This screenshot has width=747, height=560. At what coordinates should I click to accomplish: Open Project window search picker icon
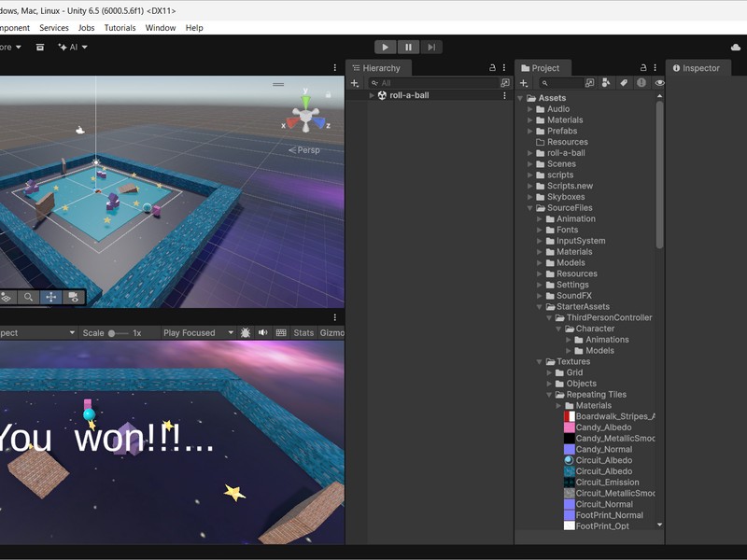589,83
